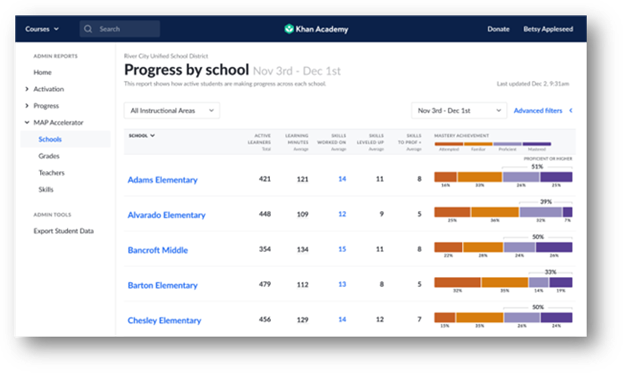Expand the Progress section chevron

pyautogui.click(x=27, y=105)
